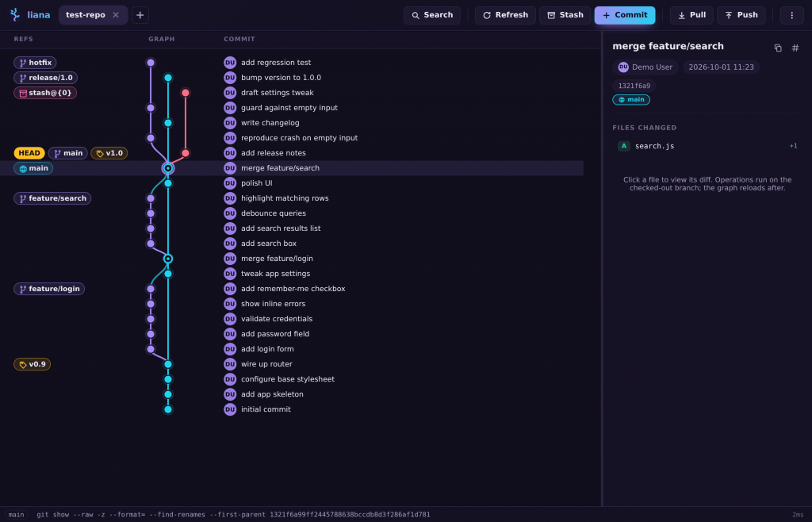Select commit "add remember-me checkbox"
The image size is (812, 522).
[x=292, y=289]
